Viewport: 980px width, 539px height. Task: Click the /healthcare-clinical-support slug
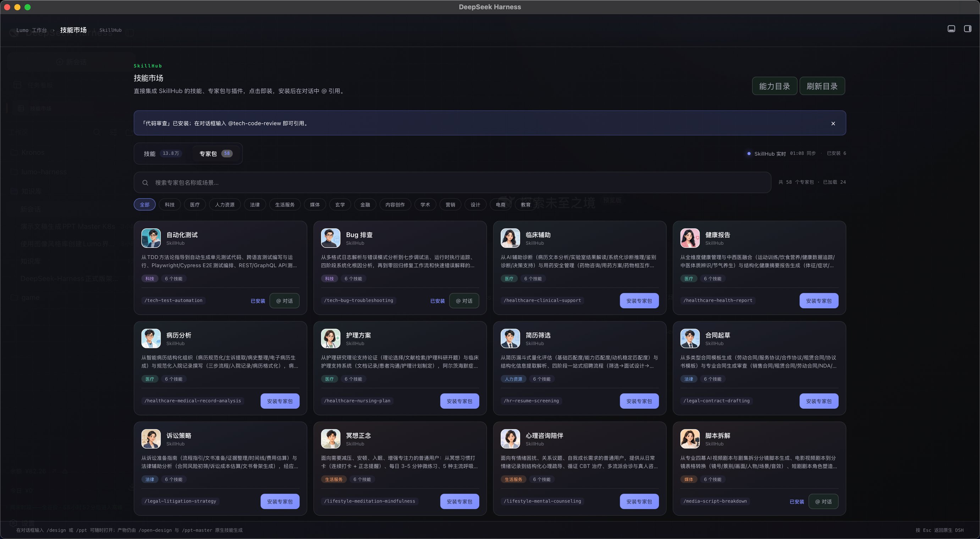coord(542,300)
